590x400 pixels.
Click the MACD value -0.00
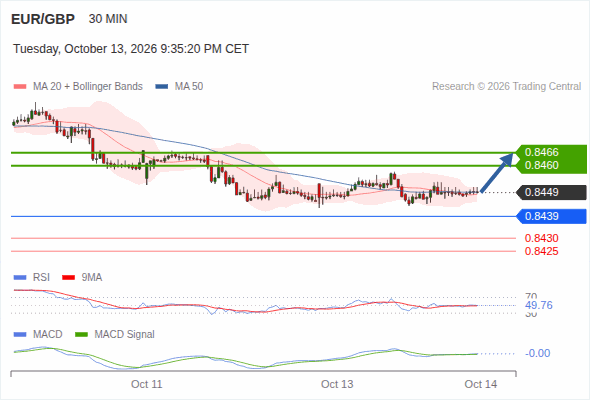[537, 353]
